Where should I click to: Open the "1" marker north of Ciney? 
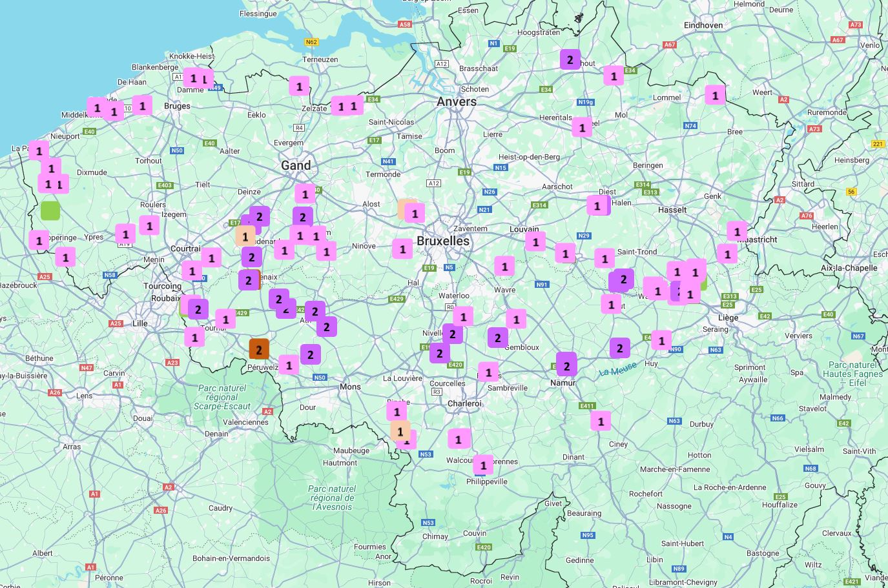click(x=601, y=421)
